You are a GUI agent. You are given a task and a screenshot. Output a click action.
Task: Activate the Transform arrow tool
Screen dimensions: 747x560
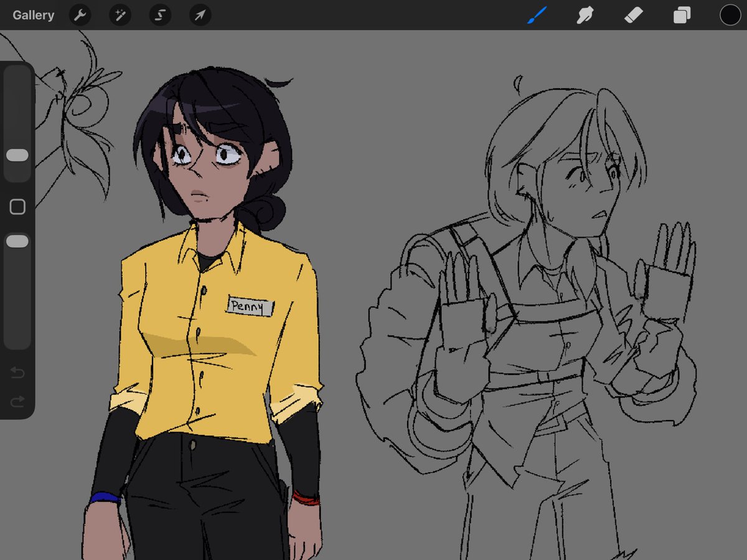(200, 15)
